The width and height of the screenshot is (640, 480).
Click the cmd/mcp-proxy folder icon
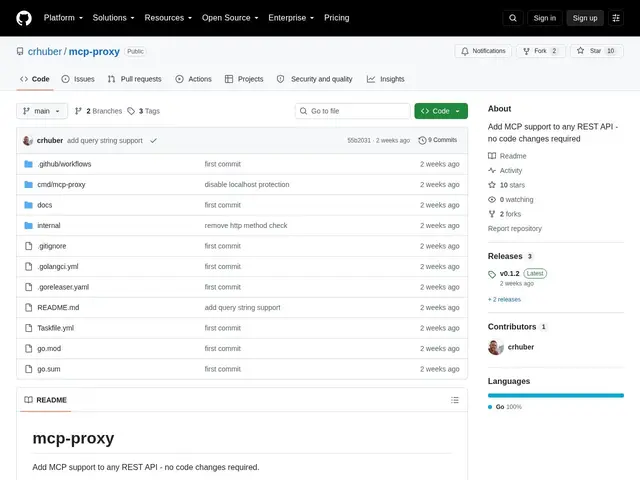click(x=28, y=184)
